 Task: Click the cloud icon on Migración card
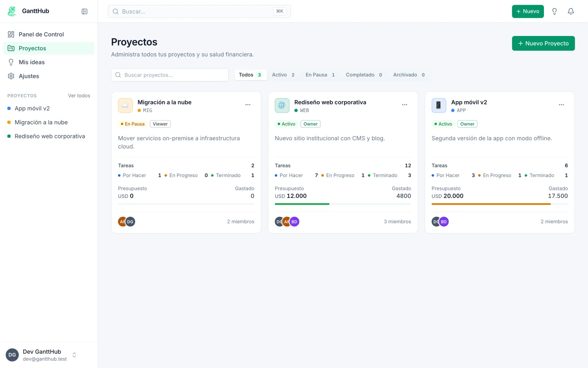coord(125,106)
